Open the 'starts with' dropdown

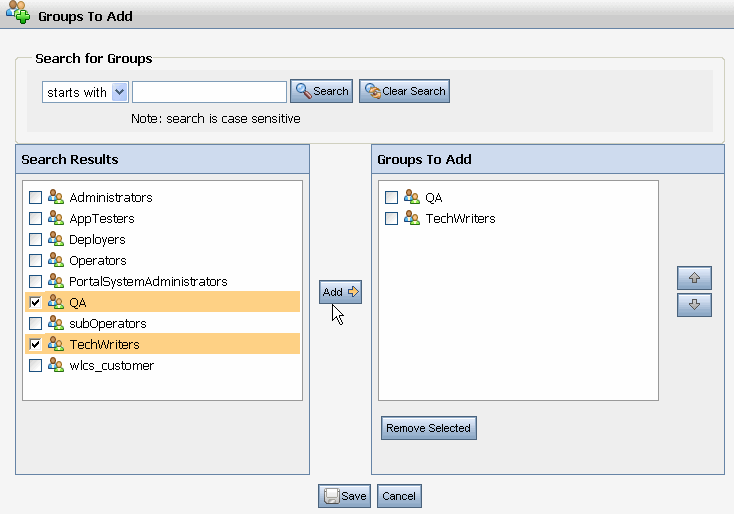(120, 92)
